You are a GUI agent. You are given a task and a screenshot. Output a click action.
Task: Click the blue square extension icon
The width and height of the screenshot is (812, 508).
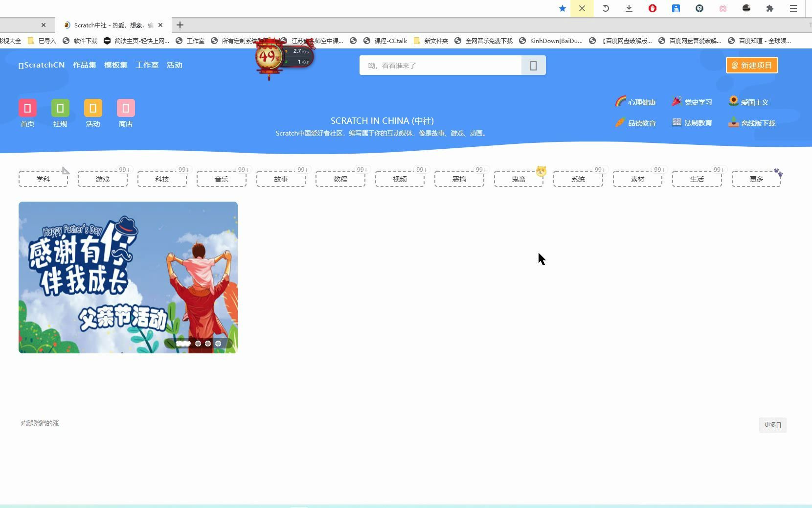676,8
